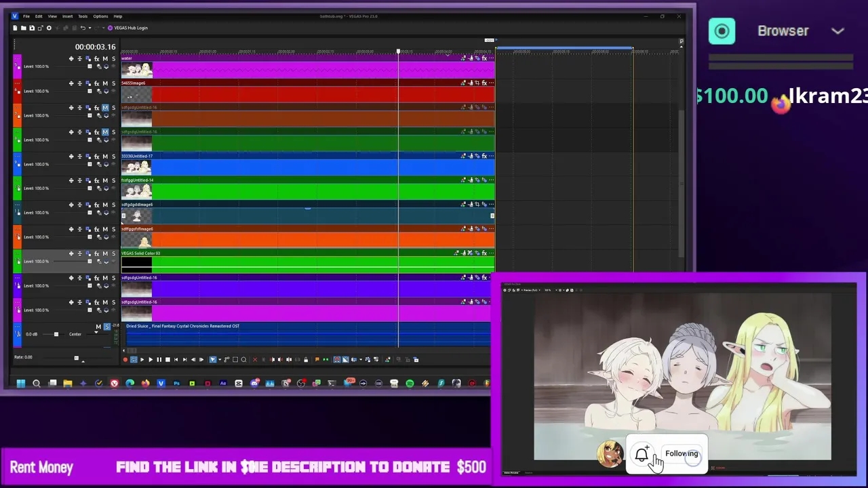Click the Play button

151,359
